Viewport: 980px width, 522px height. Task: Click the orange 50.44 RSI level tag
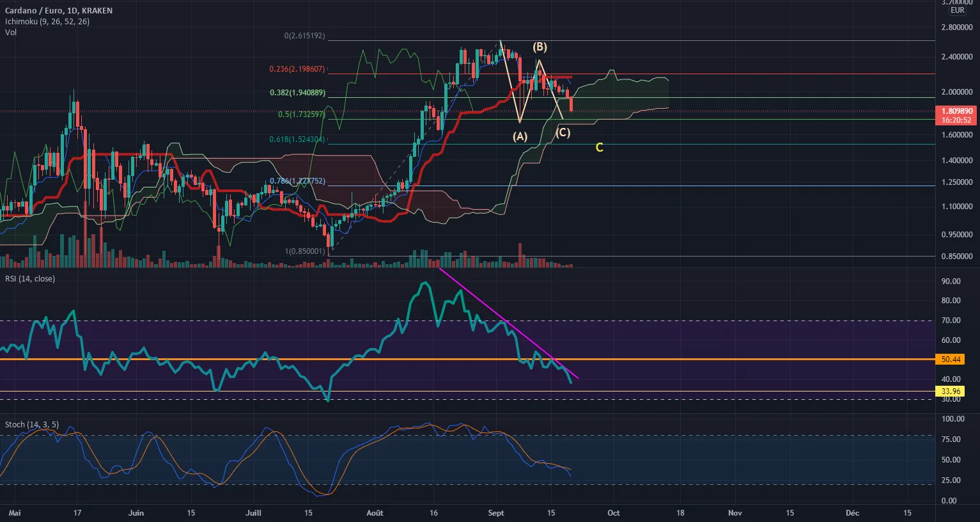pyautogui.click(x=951, y=360)
